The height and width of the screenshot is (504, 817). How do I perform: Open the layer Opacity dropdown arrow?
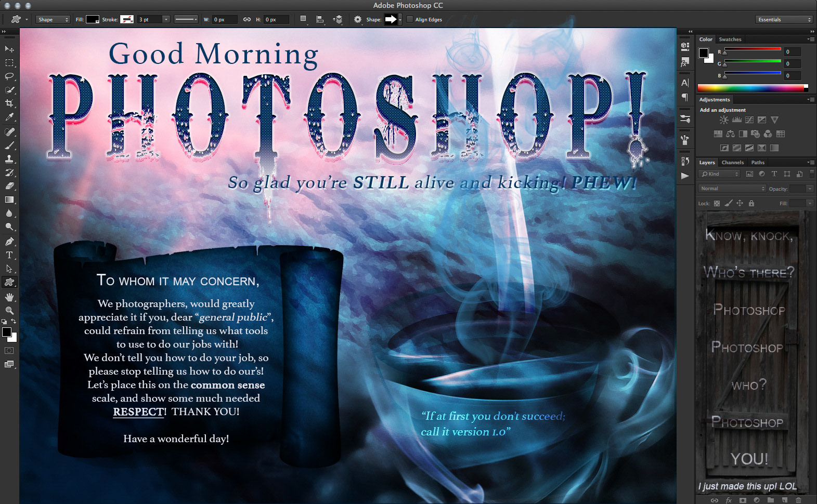click(810, 189)
